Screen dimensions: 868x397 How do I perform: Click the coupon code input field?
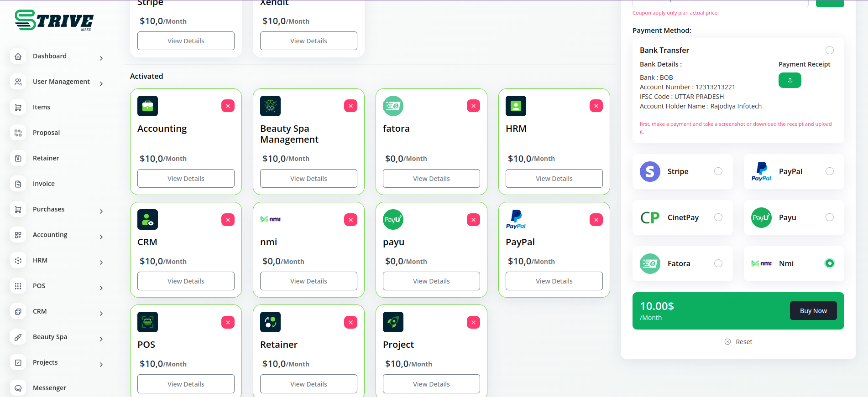720,3
